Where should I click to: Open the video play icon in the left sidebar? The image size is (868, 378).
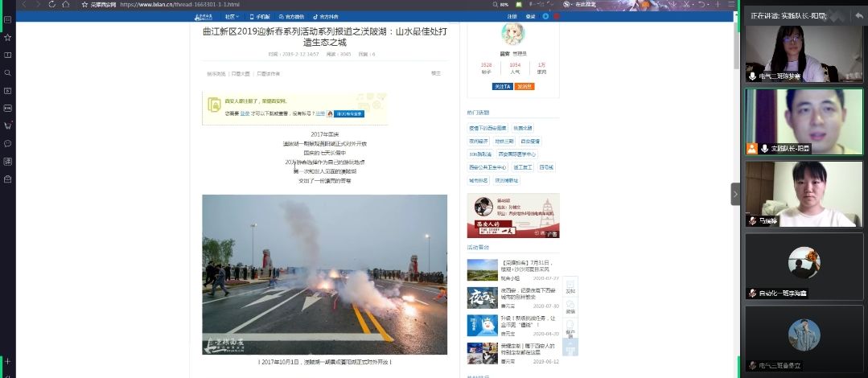pos(8,91)
